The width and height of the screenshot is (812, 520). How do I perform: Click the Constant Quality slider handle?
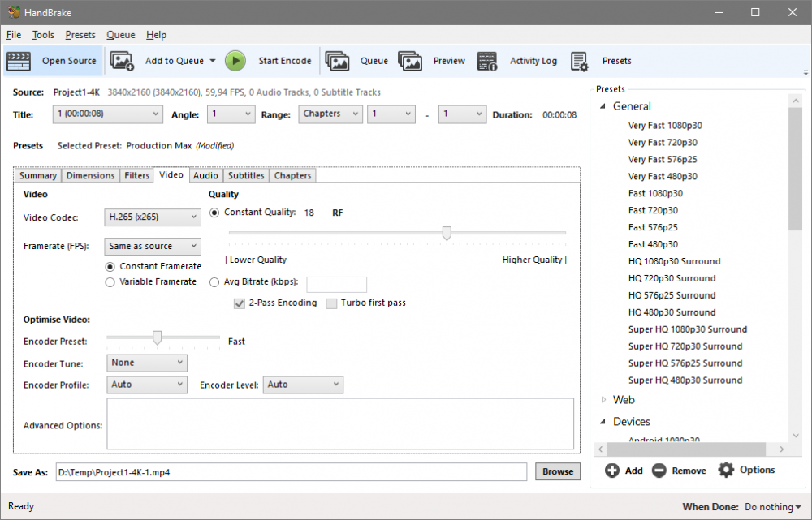pos(447,234)
